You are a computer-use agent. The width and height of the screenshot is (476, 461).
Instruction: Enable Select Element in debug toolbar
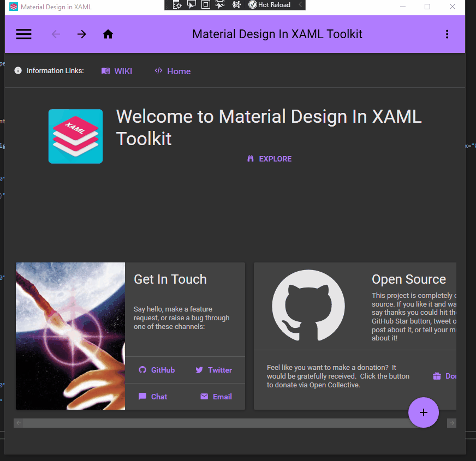point(192,5)
